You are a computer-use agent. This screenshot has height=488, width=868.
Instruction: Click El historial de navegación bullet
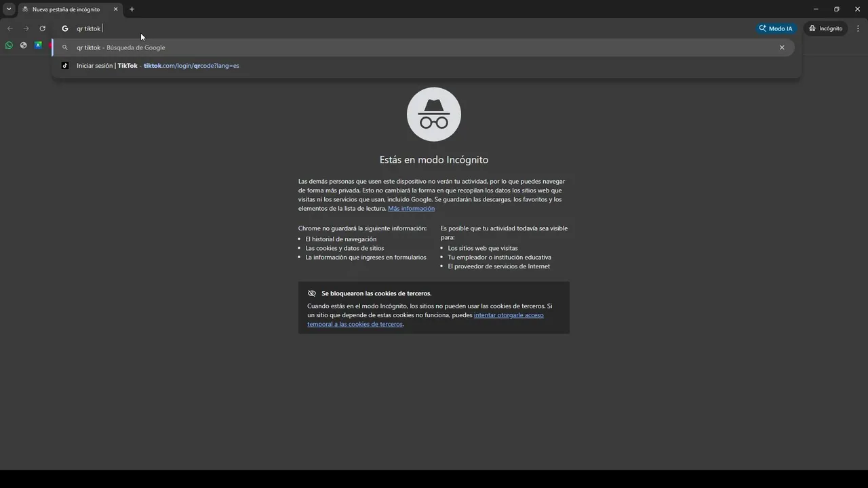coord(341,239)
